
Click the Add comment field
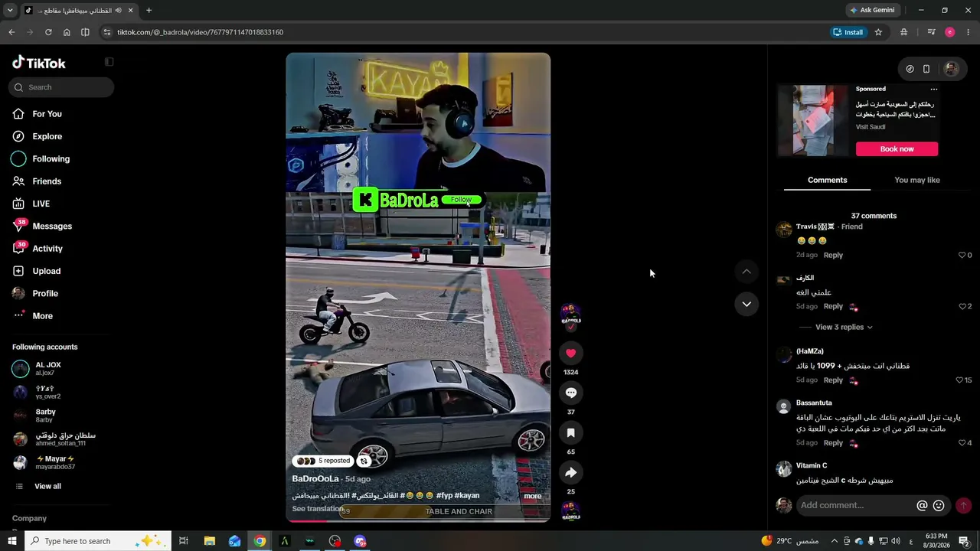[x=854, y=506]
